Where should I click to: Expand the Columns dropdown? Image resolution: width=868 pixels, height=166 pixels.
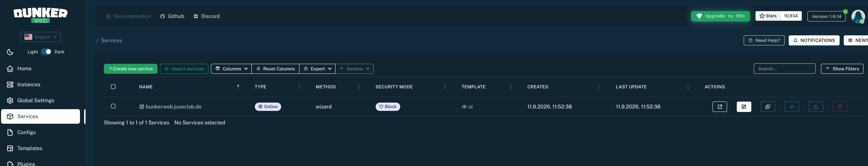coord(231,69)
